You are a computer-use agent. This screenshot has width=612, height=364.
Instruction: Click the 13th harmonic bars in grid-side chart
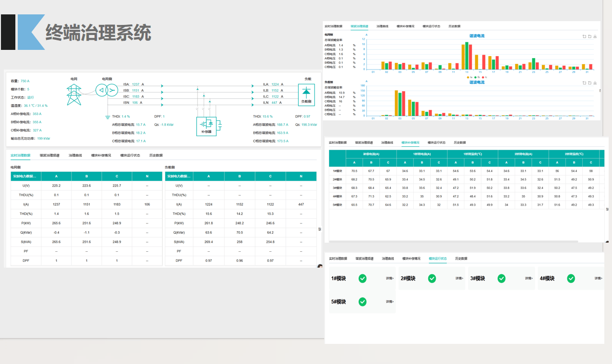point(467,57)
